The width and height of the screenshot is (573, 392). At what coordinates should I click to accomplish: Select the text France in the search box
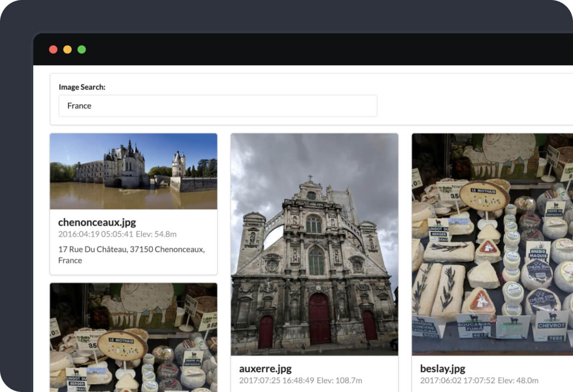79,106
